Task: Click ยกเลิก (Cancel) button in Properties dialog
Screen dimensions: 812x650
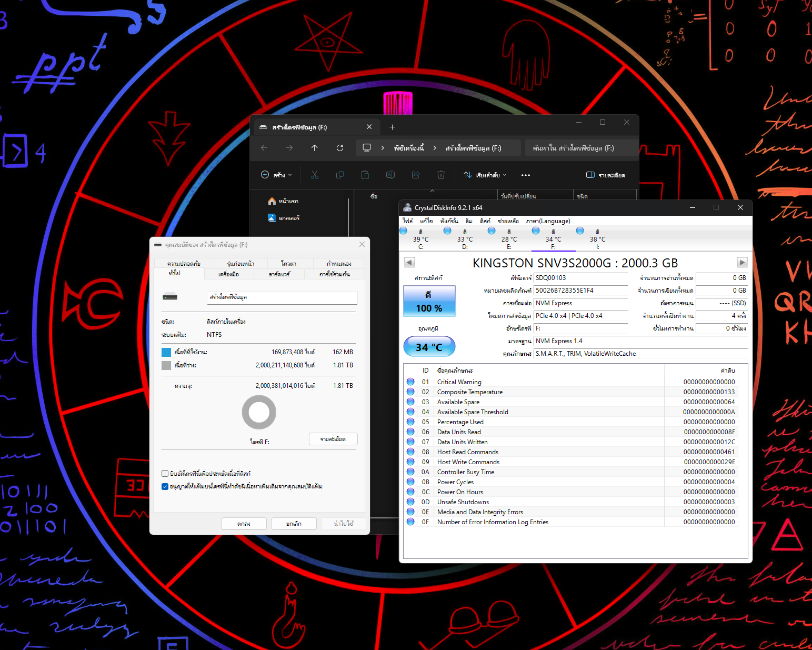Action: [294, 524]
